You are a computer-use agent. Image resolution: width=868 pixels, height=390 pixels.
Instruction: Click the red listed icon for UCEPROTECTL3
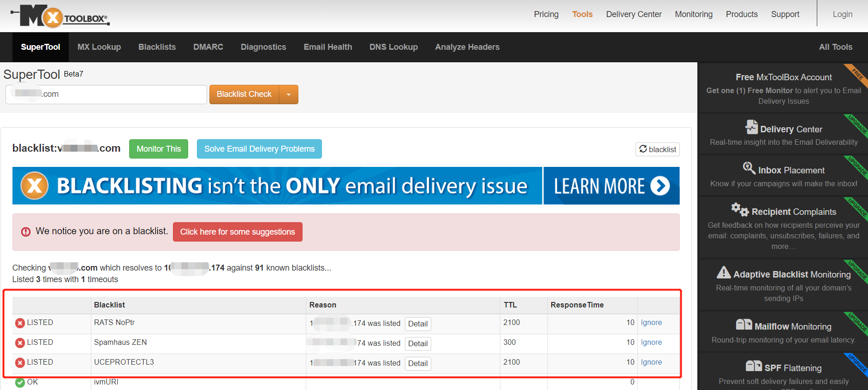coord(20,363)
